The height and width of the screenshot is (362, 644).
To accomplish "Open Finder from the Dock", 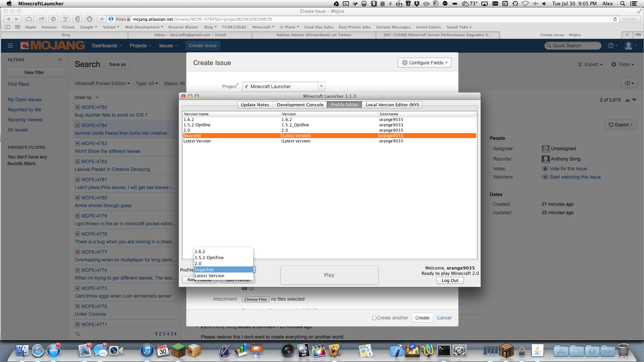I will tap(22, 351).
